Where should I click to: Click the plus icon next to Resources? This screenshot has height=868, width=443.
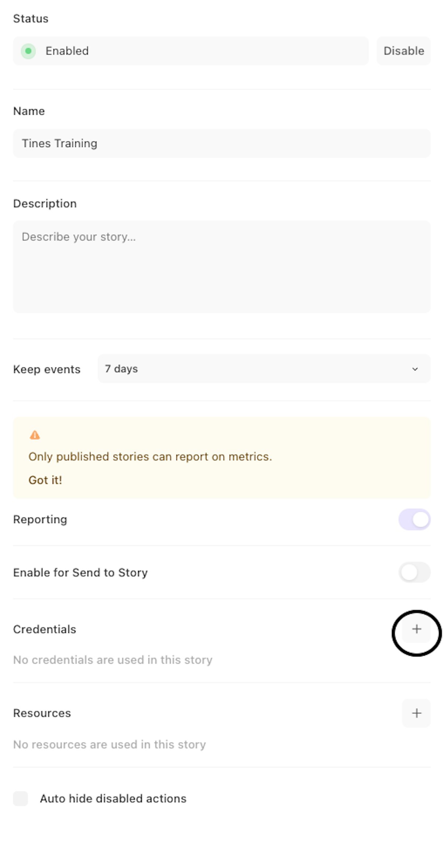[x=416, y=713]
